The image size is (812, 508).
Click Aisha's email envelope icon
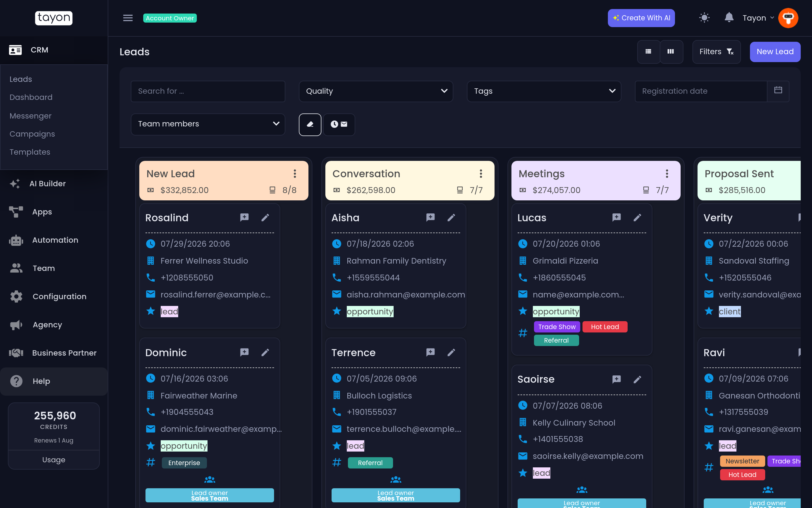click(337, 294)
